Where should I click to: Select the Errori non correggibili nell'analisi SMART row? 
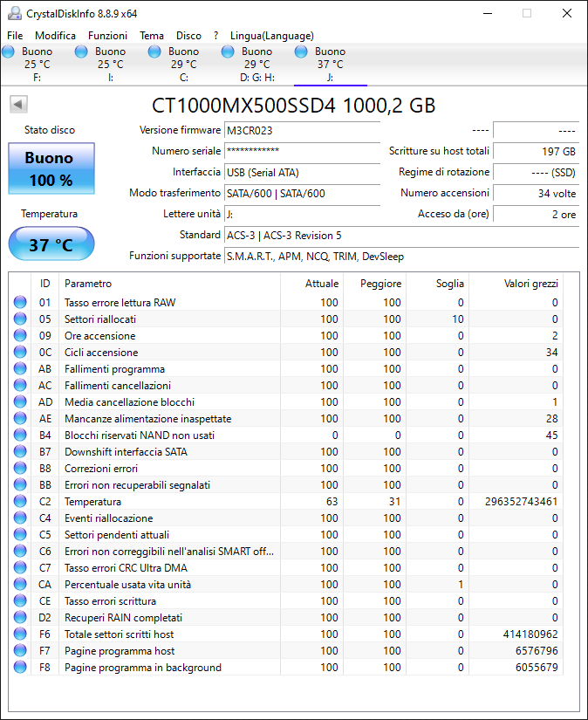click(x=286, y=551)
